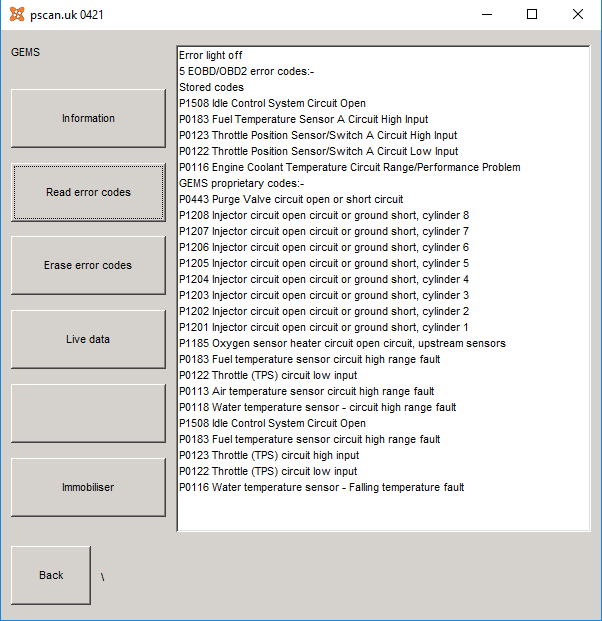
Task: Click P0183 Fuel Temperature Sensor A Circuit High Input
Action: (x=303, y=119)
